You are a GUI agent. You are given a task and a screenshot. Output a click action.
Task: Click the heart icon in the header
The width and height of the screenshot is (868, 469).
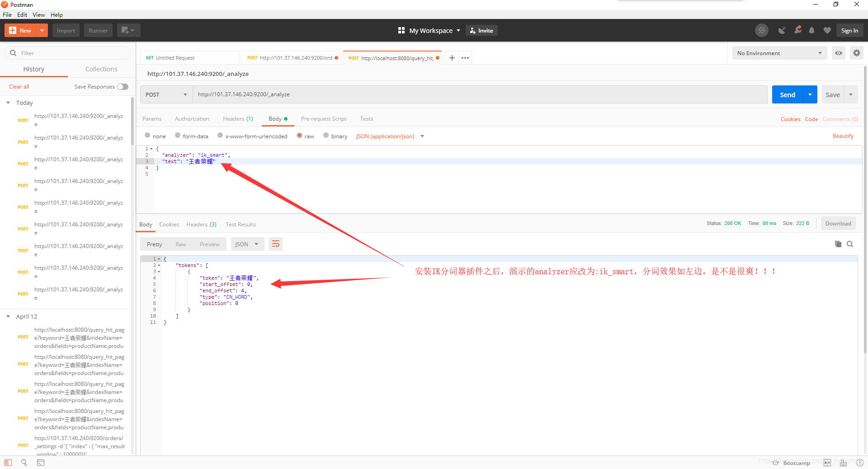827,30
